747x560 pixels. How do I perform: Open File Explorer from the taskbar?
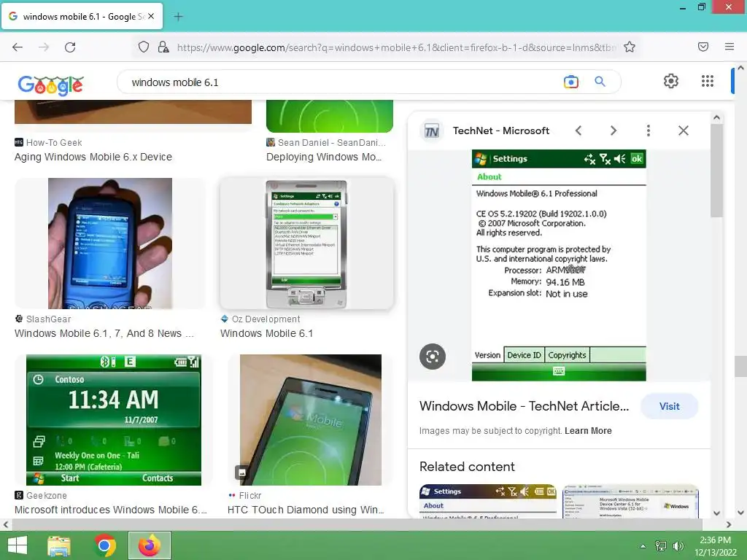coord(59,545)
